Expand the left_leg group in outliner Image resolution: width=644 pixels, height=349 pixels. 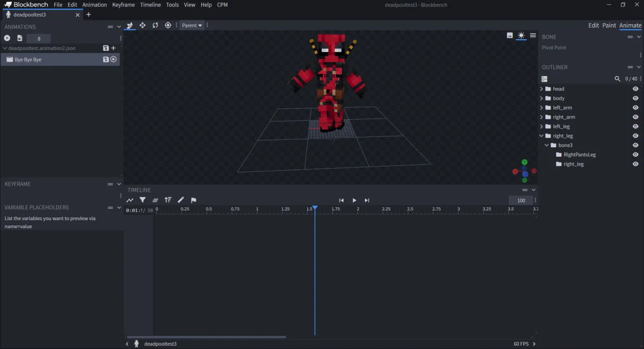(541, 127)
